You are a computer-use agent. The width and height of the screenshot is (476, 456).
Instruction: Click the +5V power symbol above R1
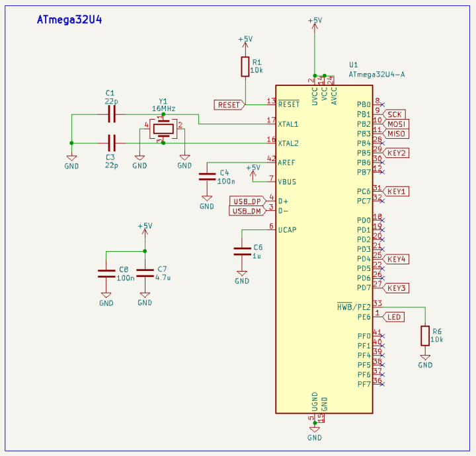pyautogui.click(x=245, y=42)
